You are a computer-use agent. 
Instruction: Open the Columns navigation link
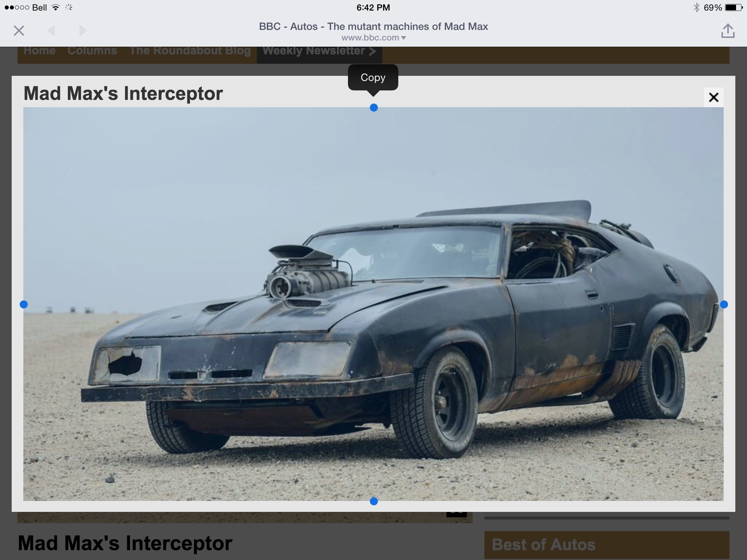click(x=92, y=51)
